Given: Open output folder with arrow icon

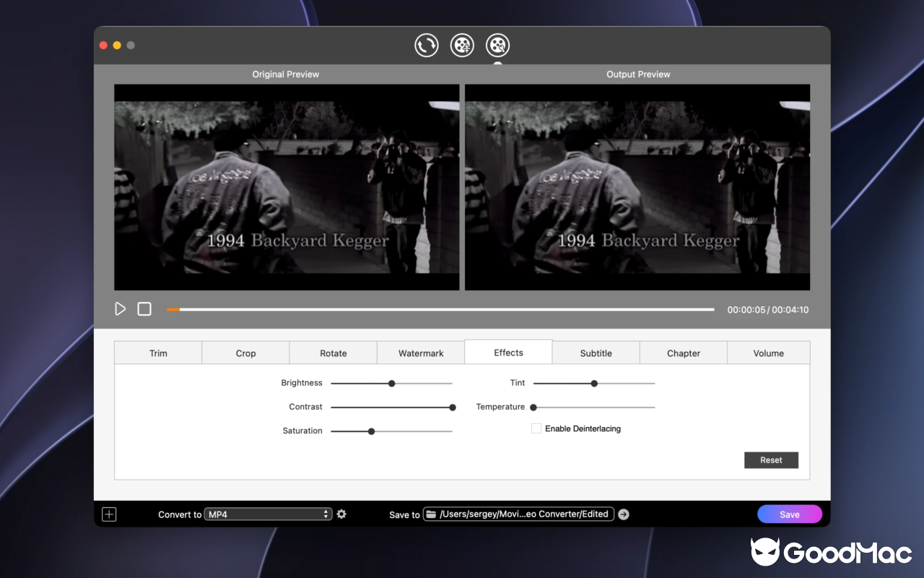Looking at the screenshot, I should tap(624, 514).
